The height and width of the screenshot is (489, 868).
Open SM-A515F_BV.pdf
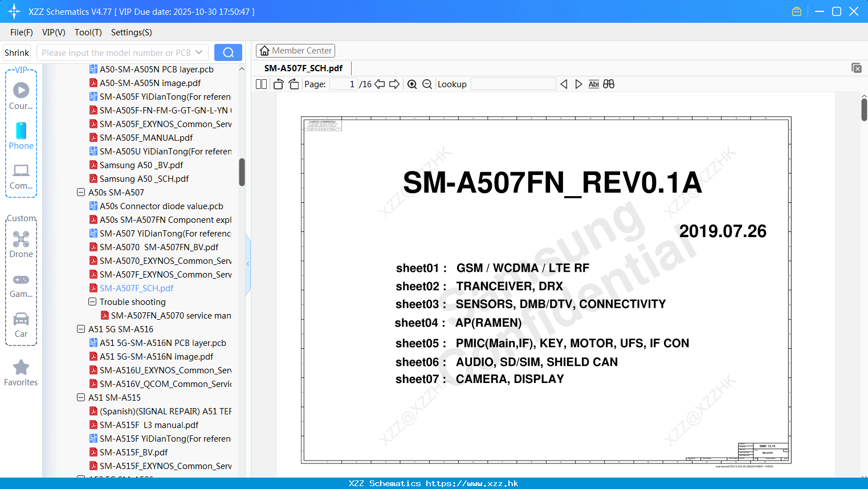click(128, 453)
